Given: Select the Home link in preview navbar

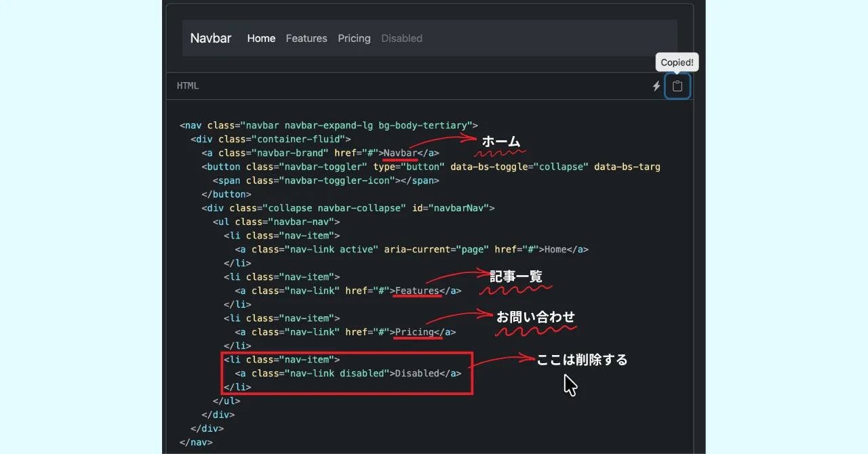Looking at the screenshot, I should pos(261,39).
